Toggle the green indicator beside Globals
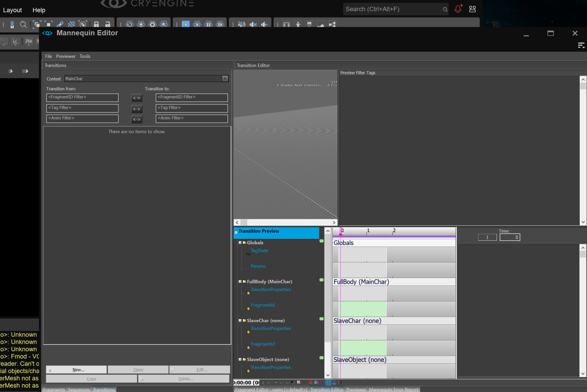 coord(321,241)
